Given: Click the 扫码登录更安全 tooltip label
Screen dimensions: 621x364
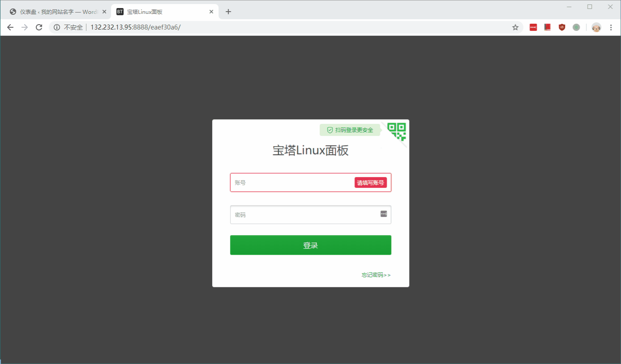Looking at the screenshot, I should [x=350, y=130].
